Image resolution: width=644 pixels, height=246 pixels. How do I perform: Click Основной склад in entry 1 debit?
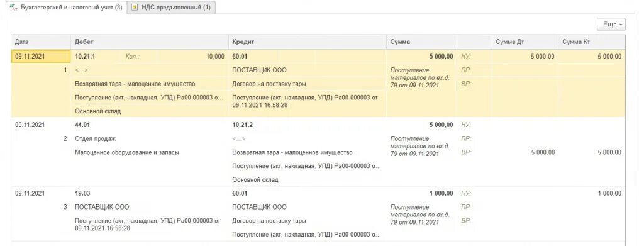[97, 111]
